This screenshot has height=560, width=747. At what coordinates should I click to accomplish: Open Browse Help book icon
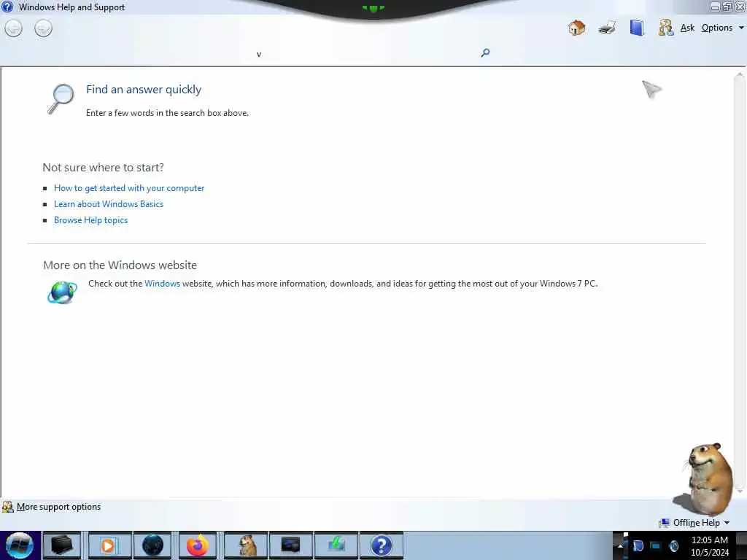637,28
